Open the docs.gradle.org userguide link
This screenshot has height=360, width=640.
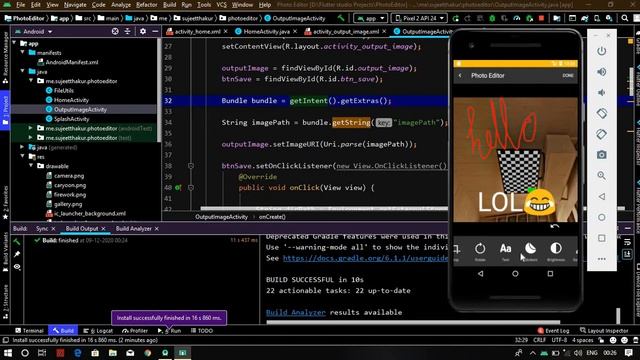[365, 258]
